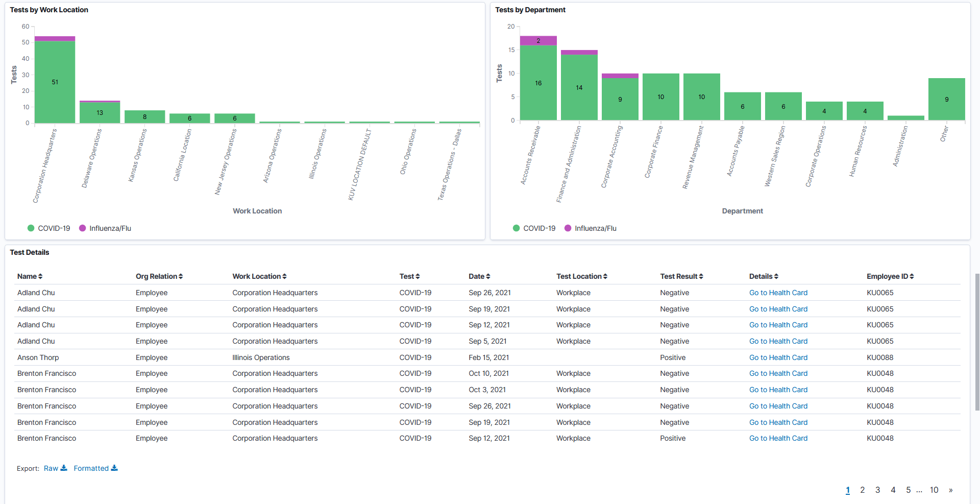Sort the Details column

click(775, 276)
